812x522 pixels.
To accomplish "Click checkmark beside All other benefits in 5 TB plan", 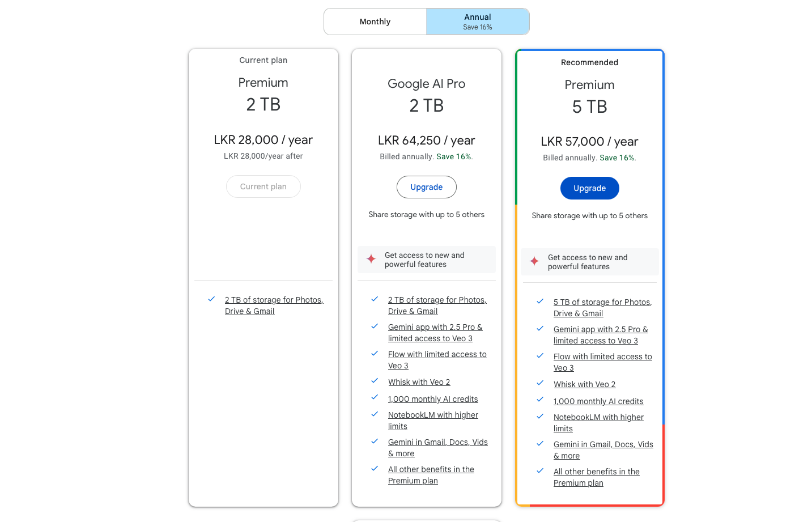I will click(x=540, y=470).
